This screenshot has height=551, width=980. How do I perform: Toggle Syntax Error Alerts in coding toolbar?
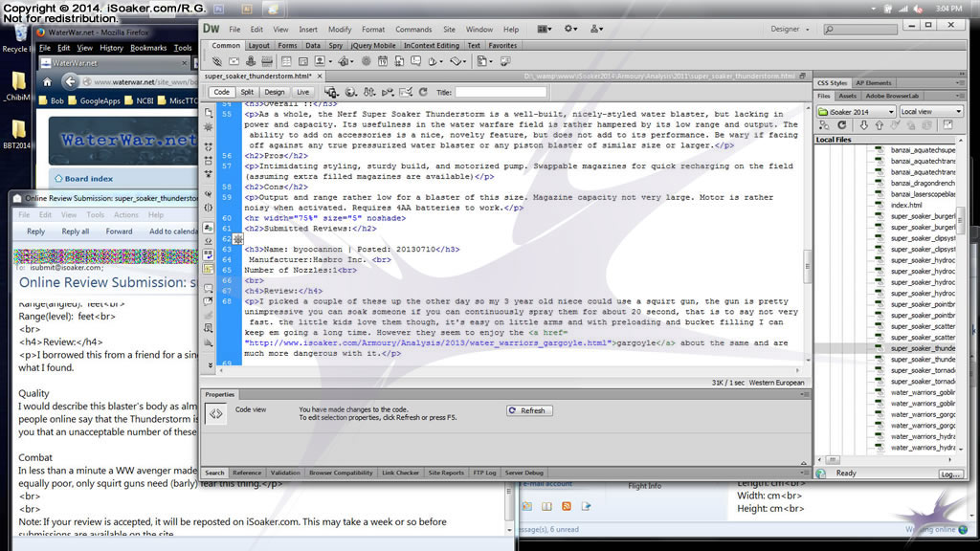pos(208,269)
